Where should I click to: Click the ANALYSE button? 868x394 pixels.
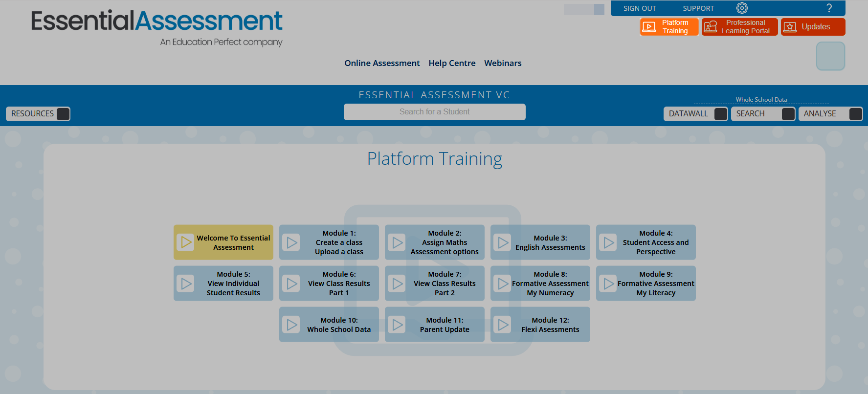830,114
